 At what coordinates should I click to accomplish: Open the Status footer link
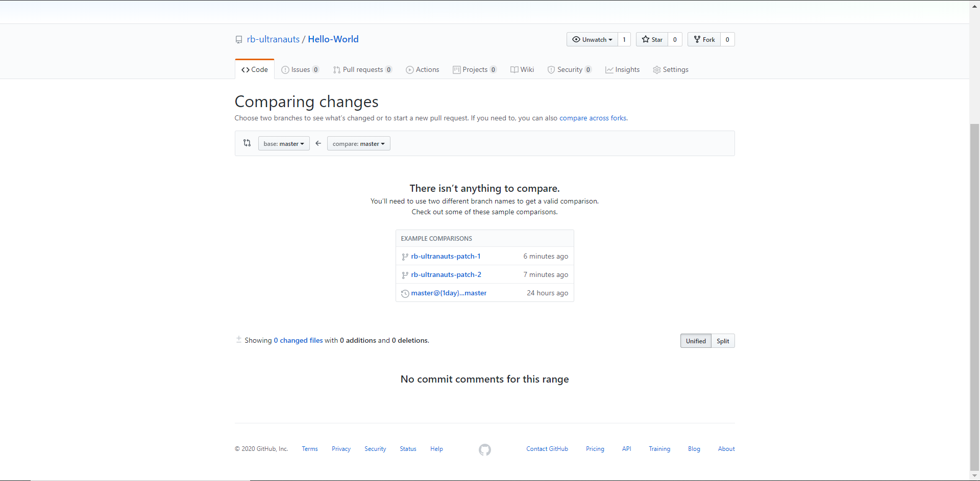[408, 449]
